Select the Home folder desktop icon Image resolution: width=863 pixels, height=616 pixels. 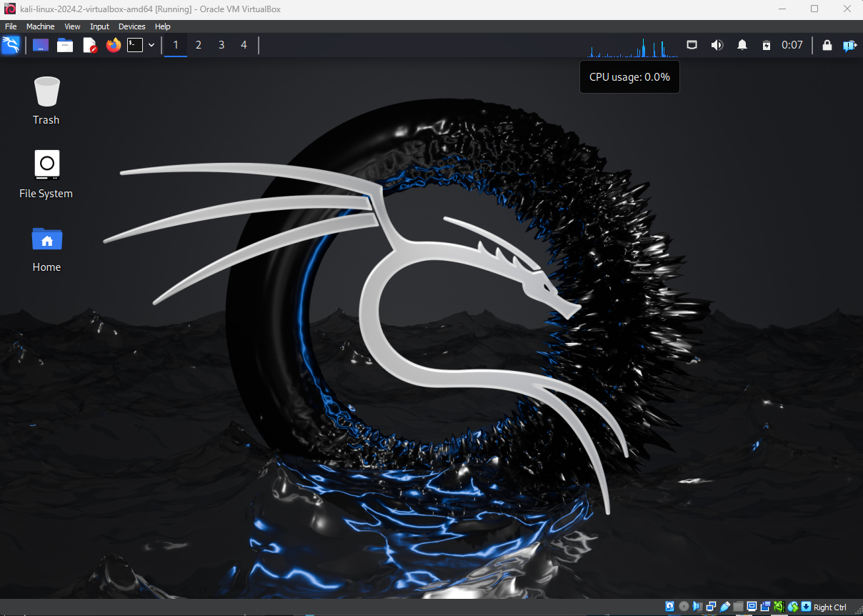(x=46, y=248)
